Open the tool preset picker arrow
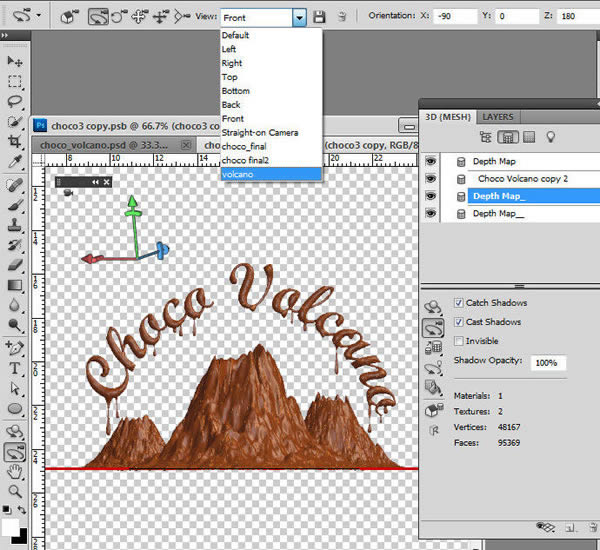 pos(38,16)
